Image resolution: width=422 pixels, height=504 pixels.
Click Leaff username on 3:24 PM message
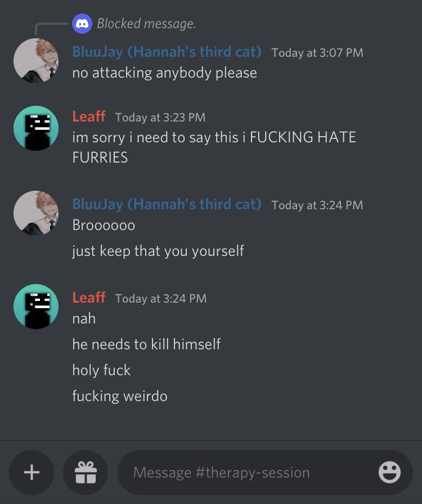coord(89,298)
